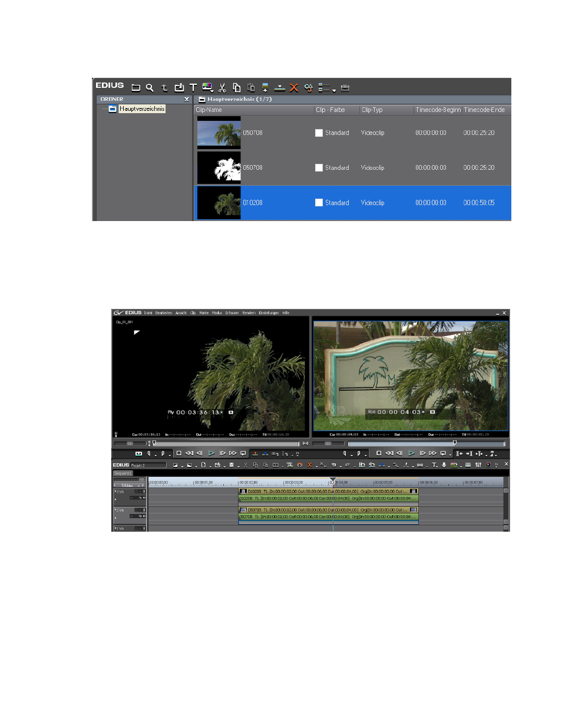The image size is (562, 728).
Task: Open clip properties icon in bin toolbar
Action: click(308, 88)
